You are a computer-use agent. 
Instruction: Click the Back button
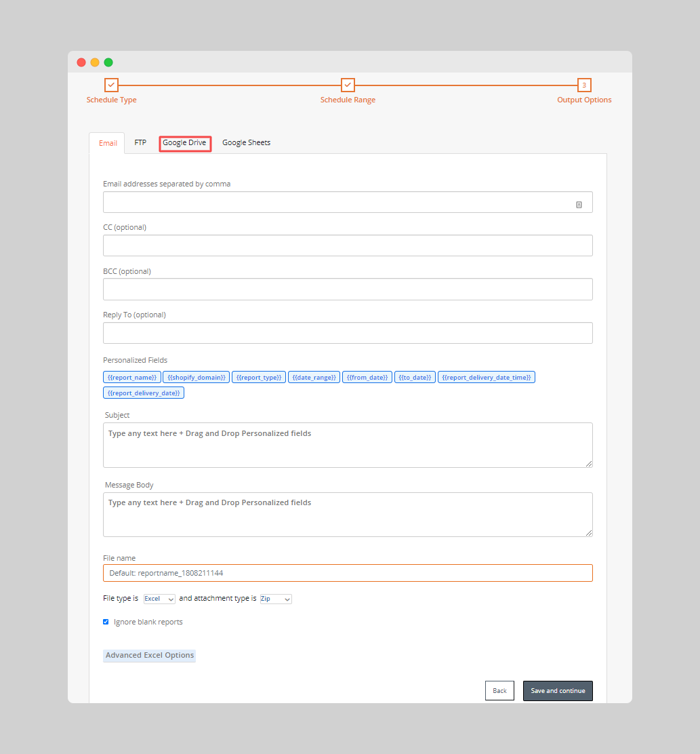[499, 690]
